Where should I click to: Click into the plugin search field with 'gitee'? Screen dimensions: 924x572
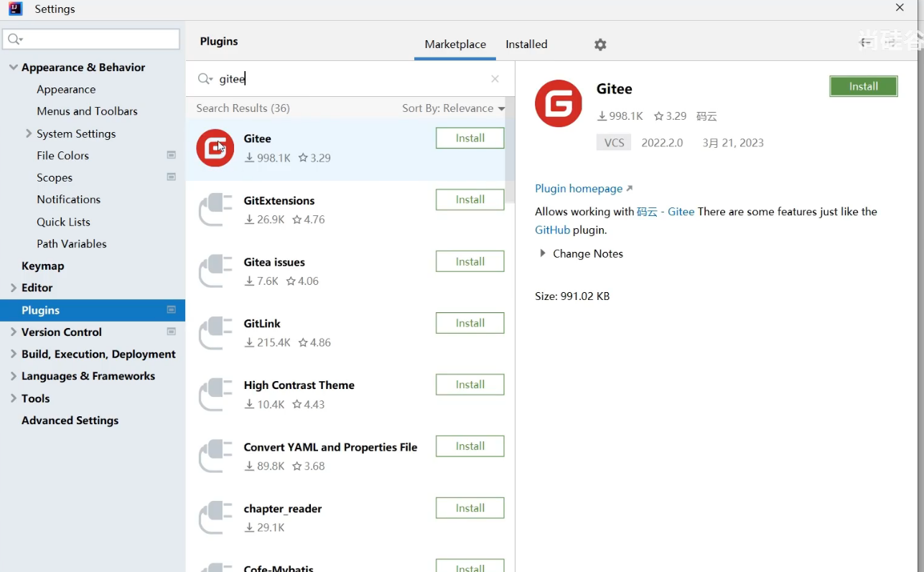350,79
